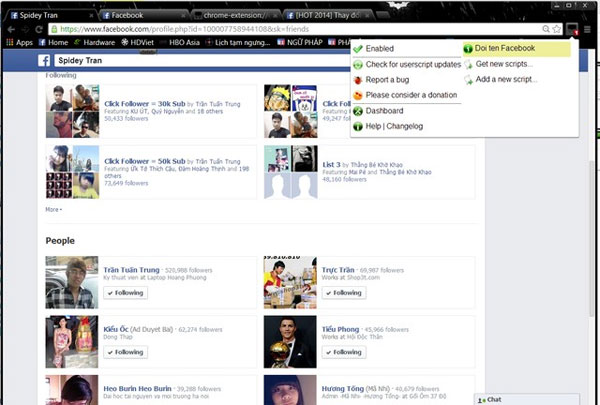Viewport: 600px width, 405px height.
Task: Click the icon beside Get new scripts
Action: click(468, 64)
